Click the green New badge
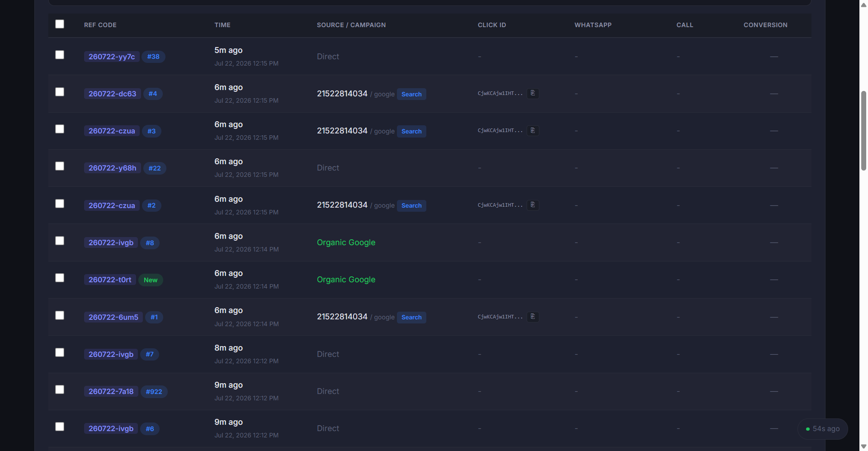Screen dimensions: 868x451 (x=151, y=280)
